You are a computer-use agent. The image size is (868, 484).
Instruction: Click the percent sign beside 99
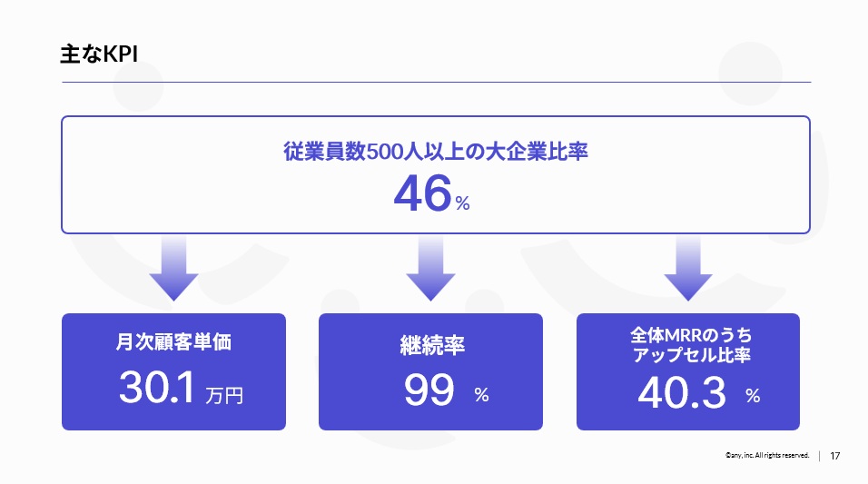[481, 395]
